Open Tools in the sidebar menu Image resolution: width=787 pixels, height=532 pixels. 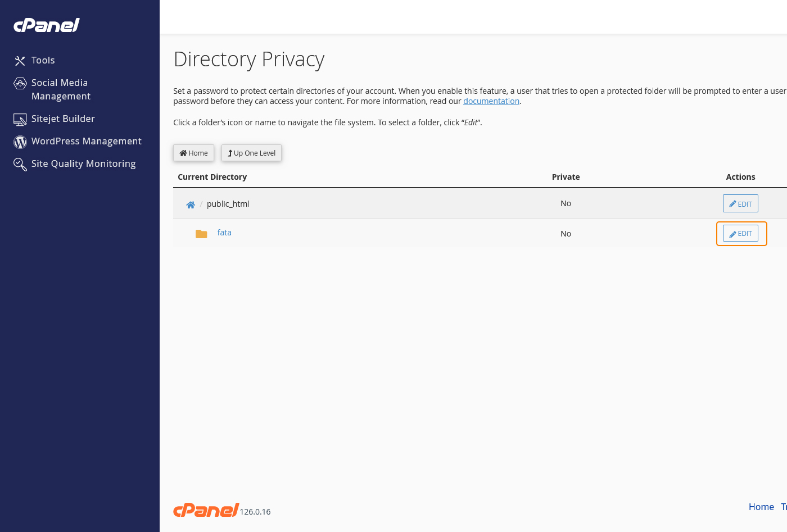click(43, 60)
